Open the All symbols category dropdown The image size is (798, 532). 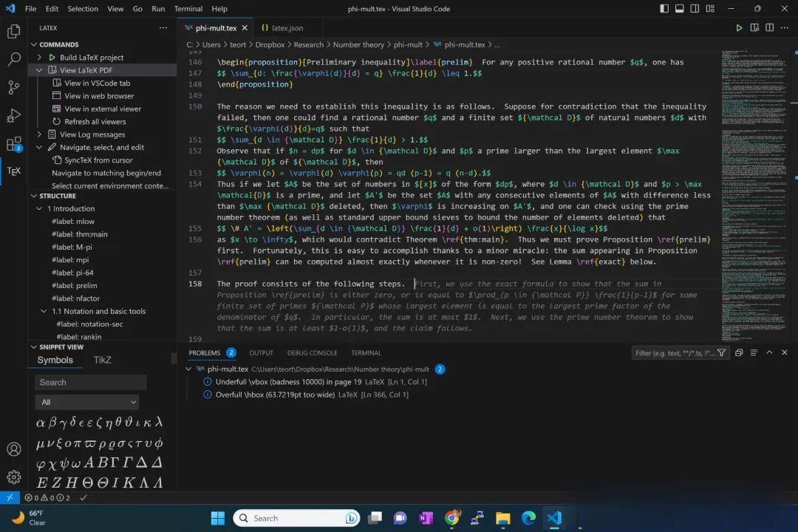[x=87, y=402]
